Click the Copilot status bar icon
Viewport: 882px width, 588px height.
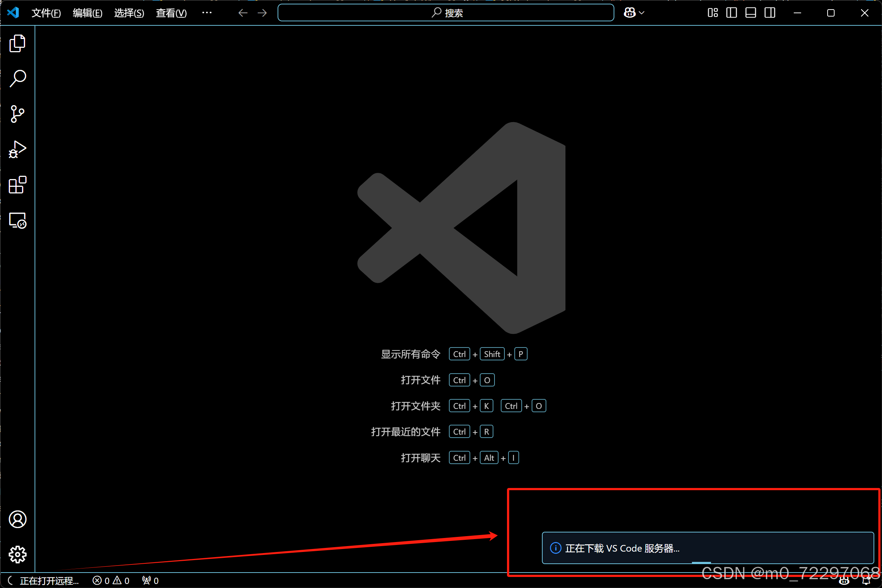tap(844, 582)
